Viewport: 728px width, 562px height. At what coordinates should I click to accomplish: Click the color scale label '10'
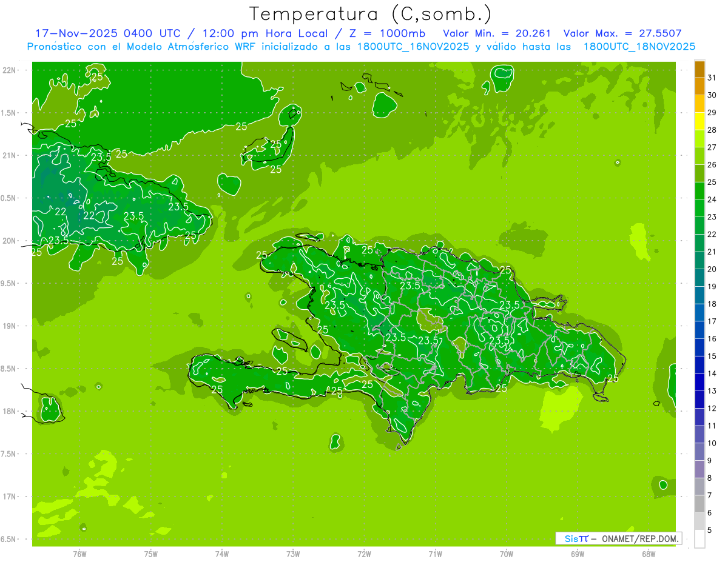pos(712,443)
